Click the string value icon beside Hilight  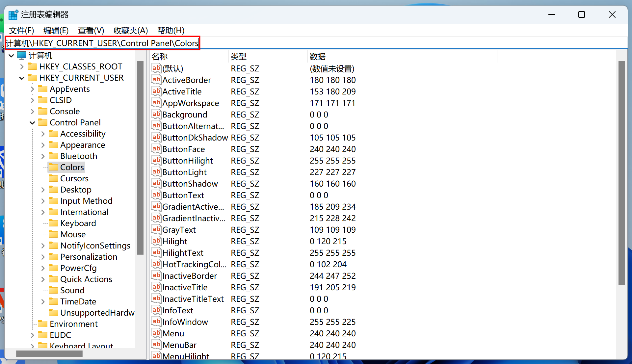point(156,241)
